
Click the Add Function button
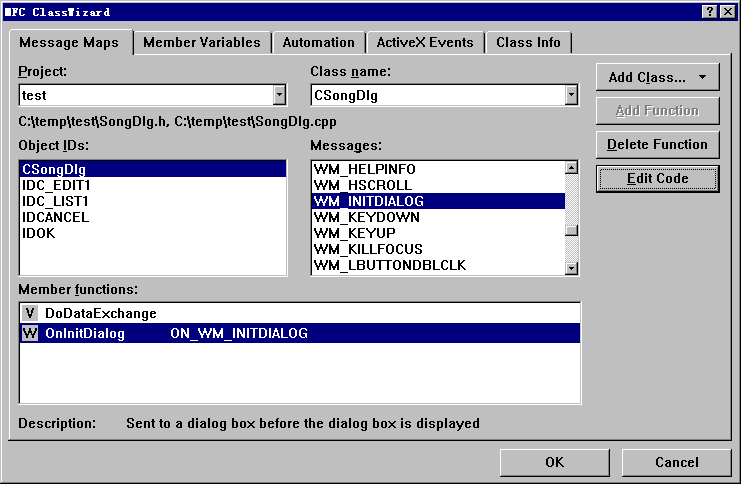coord(657,111)
